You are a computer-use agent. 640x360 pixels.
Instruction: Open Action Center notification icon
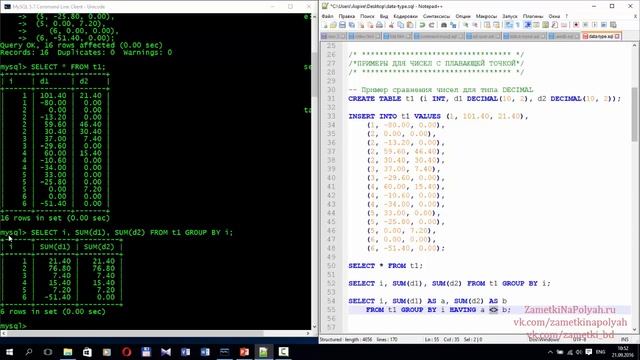click(x=589, y=352)
